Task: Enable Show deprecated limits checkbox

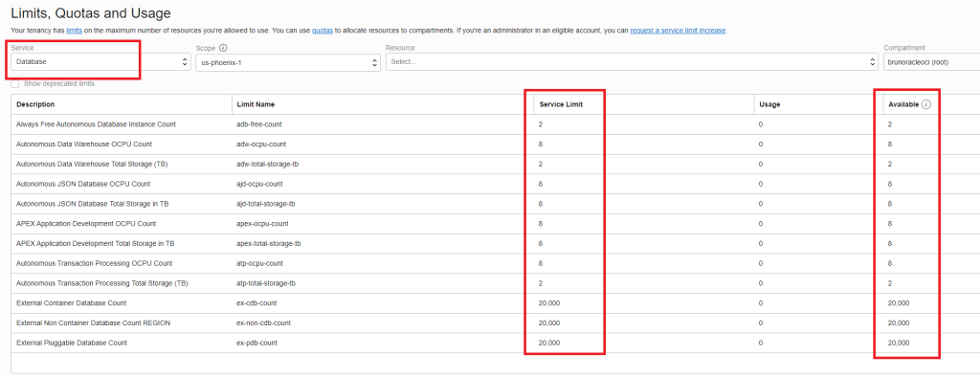Action: point(15,83)
